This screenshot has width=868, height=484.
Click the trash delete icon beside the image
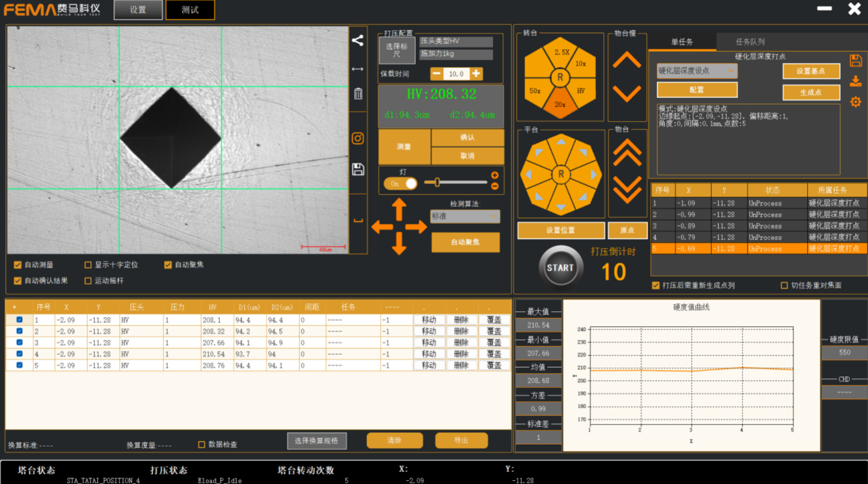(358, 94)
